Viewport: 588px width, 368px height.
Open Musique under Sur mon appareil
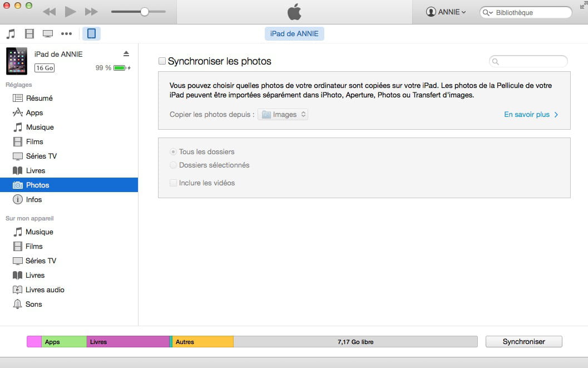point(69,232)
